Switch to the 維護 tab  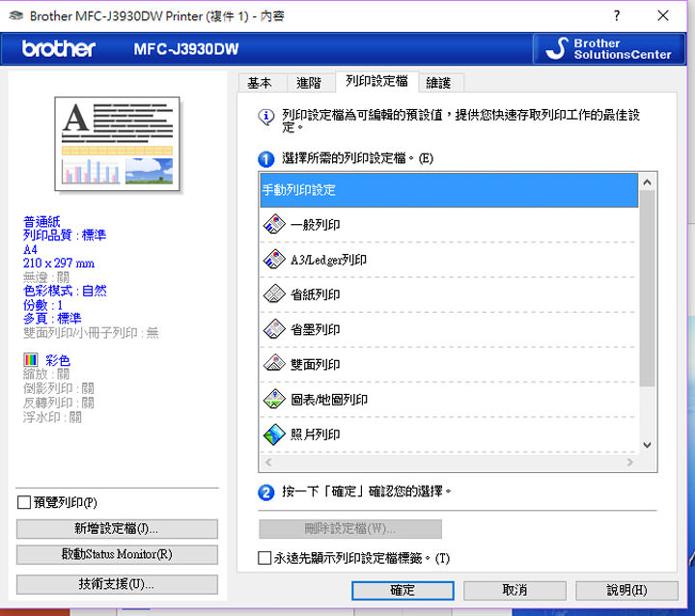pos(439,83)
